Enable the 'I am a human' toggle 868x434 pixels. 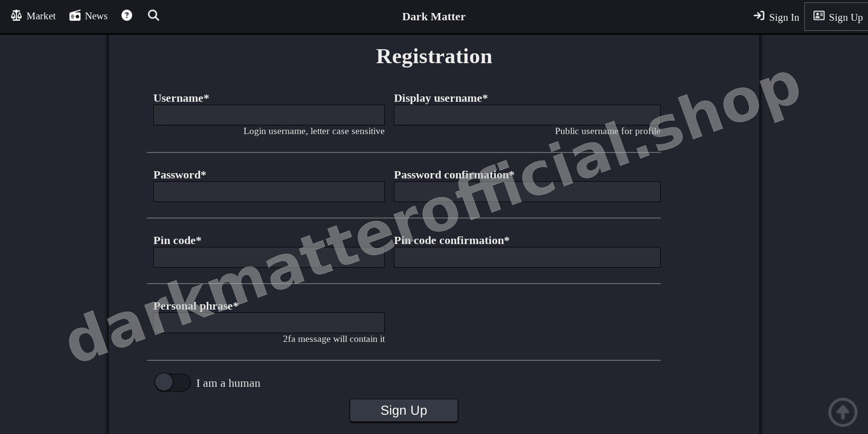tap(172, 382)
